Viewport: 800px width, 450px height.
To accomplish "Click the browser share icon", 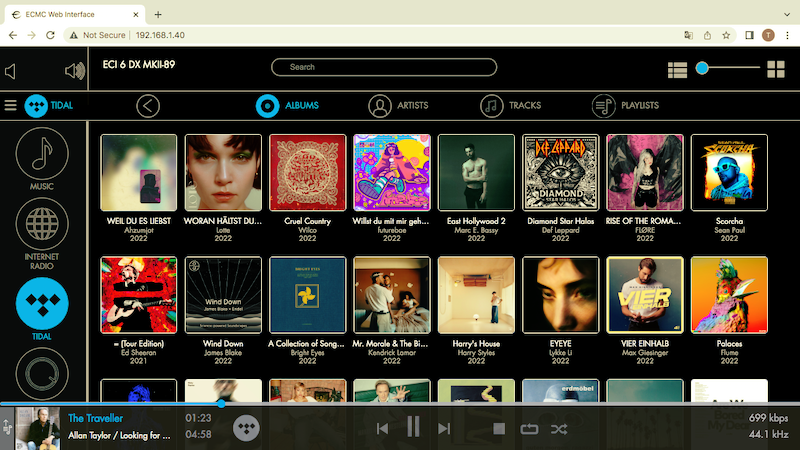I will (x=707, y=35).
